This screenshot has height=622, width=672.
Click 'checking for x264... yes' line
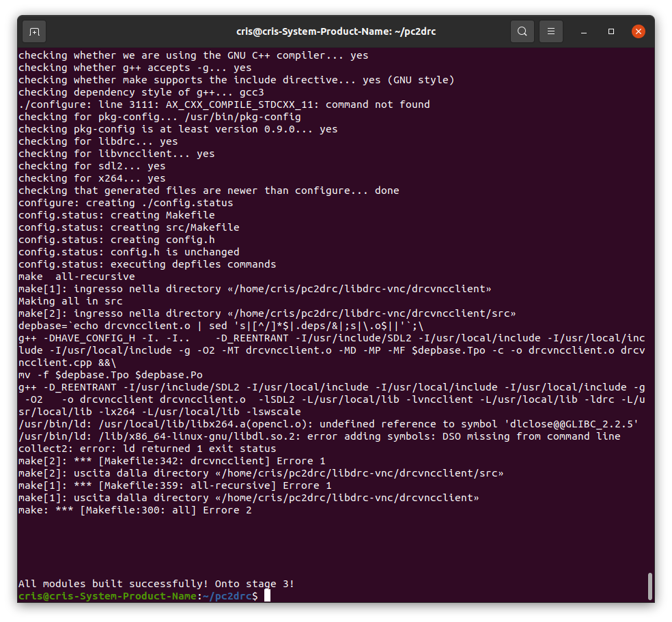[92, 178]
